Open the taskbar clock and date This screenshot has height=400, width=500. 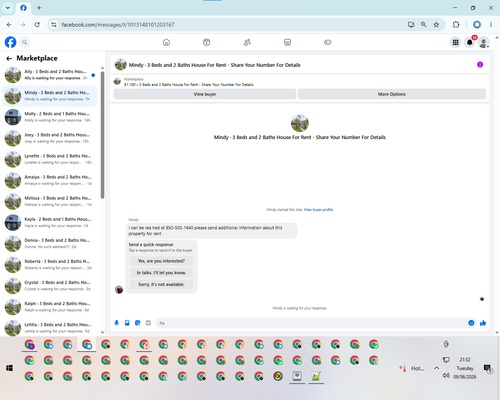465,368
